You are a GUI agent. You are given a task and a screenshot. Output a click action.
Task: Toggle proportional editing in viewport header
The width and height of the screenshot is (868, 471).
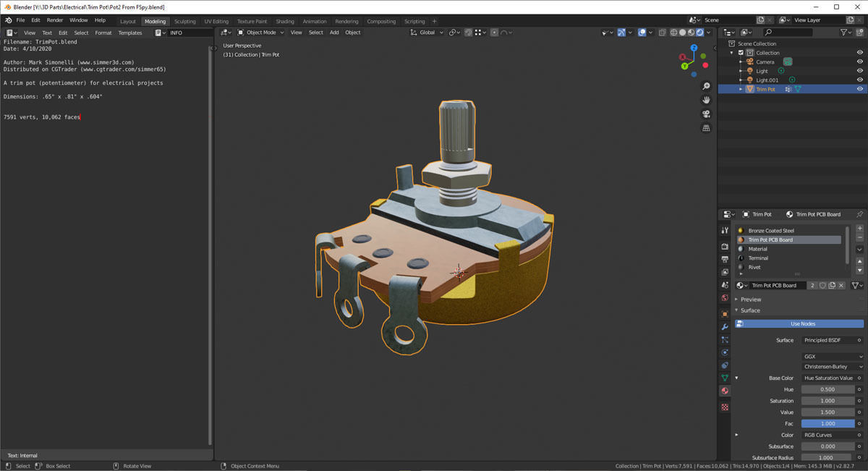pyautogui.click(x=495, y=33)
